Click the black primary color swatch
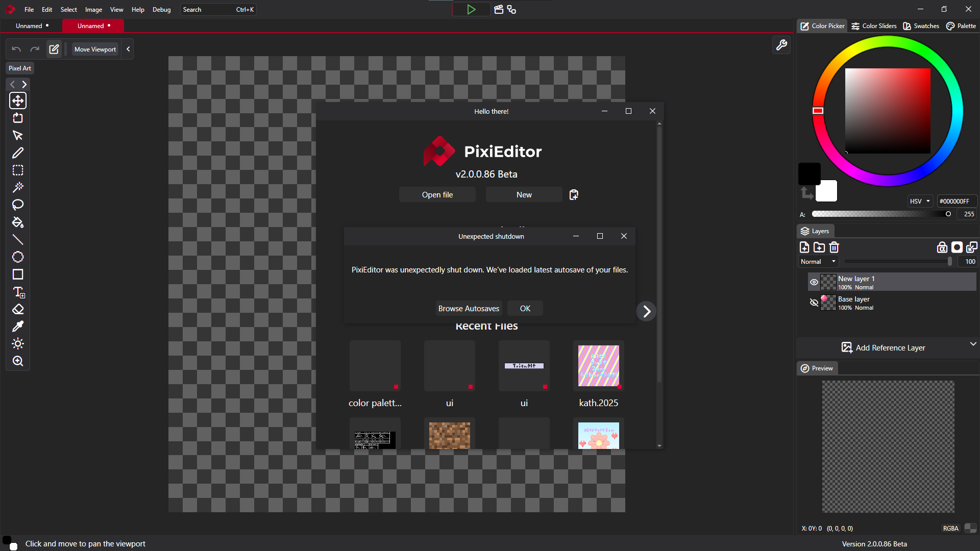This screenshot has height=551, width=980. (x=809, y=173)
